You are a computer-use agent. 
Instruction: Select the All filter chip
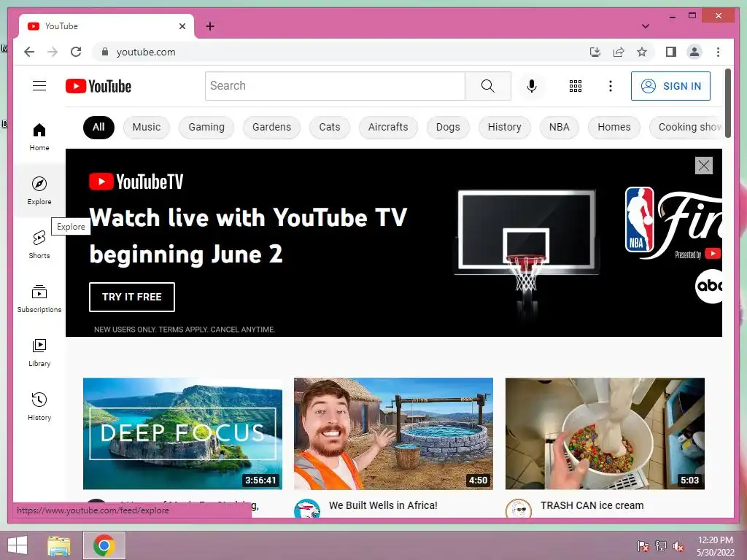pyautogui.click(x=98, y=127)
